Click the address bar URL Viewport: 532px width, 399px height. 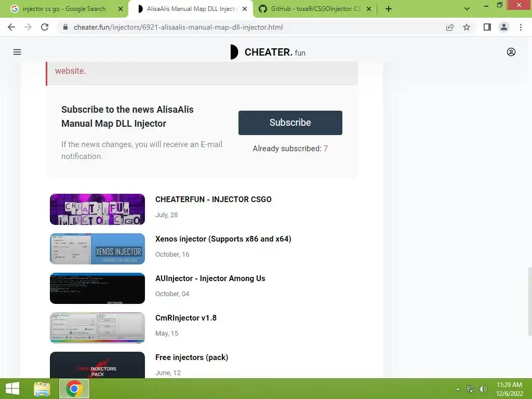pos(178,27)
